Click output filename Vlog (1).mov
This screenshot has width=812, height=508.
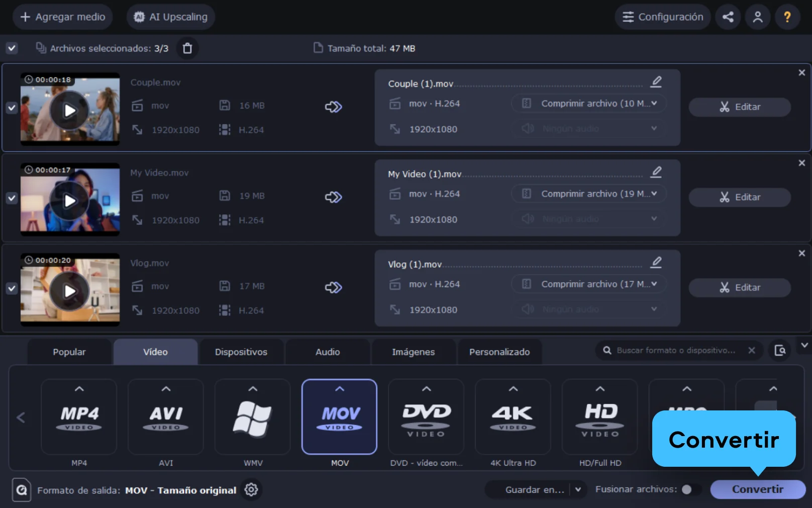click(x=415, y=264)
